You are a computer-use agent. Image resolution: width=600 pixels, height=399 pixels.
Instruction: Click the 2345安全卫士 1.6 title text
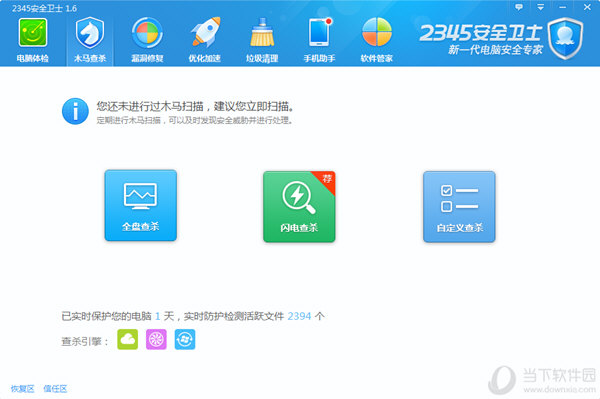[x=44, y=8]
